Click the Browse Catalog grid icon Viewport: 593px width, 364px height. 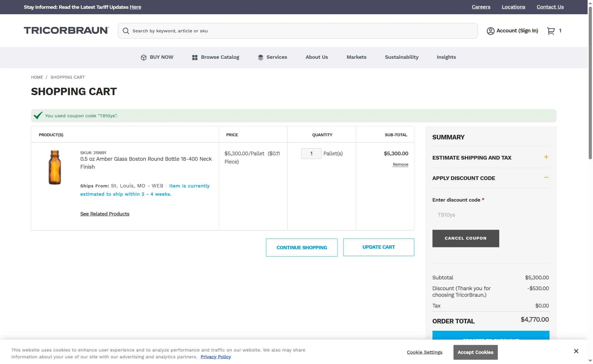(x=195, y=57)
